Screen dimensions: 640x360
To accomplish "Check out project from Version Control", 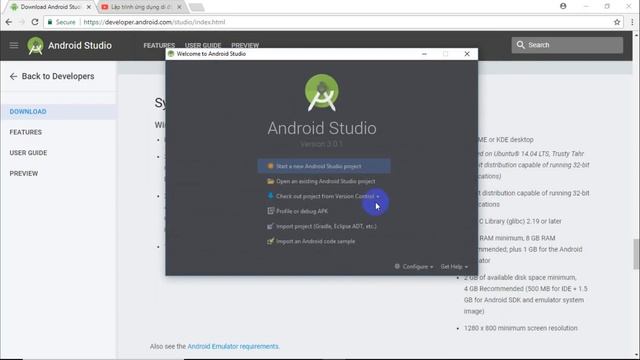I will click(x=325, y=196).
